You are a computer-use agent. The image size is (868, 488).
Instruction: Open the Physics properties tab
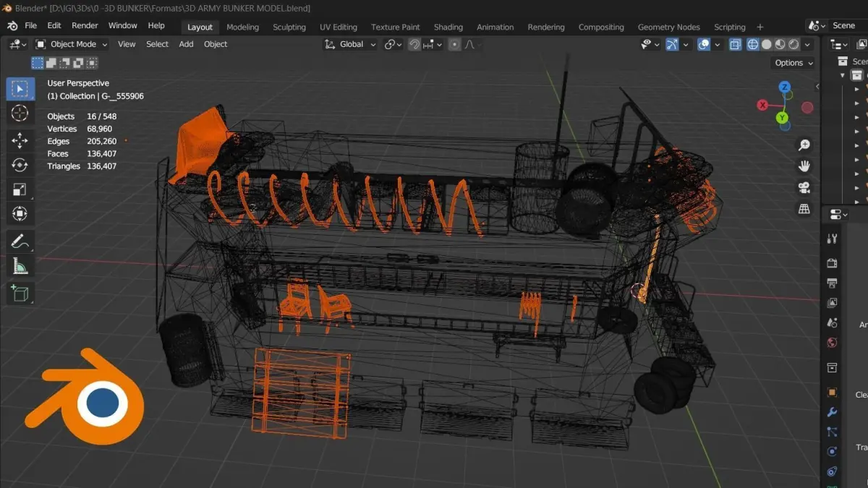[x=832, y=452]
